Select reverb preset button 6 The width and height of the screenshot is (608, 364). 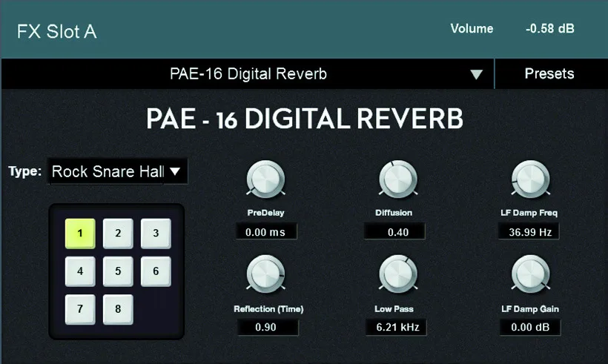click(156, 271)
